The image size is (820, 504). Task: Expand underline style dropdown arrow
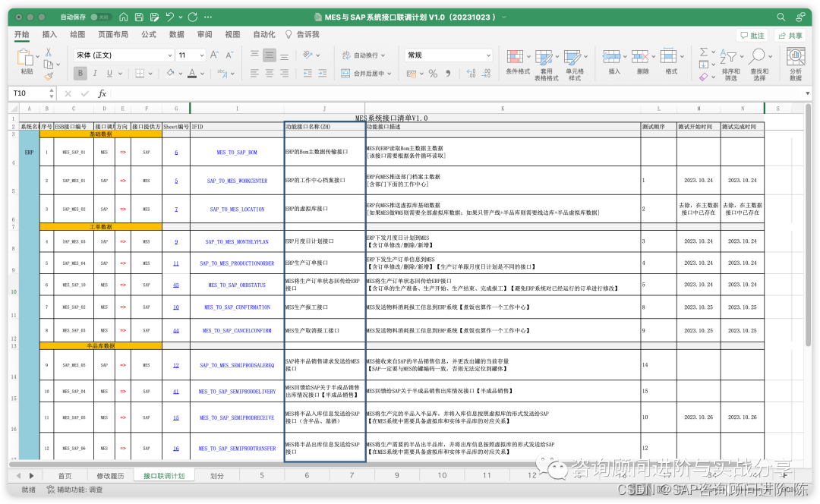point(120,74)
